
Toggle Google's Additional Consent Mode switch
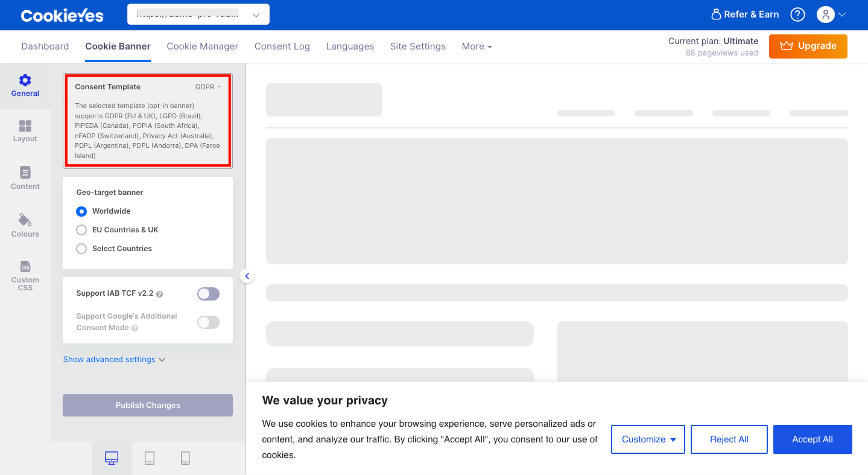[x=208, y=322]
